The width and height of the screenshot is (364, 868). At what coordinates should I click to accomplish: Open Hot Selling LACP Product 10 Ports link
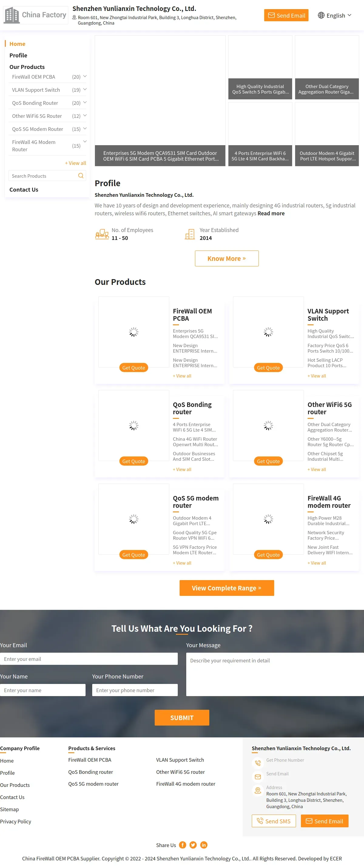(327, 363)
